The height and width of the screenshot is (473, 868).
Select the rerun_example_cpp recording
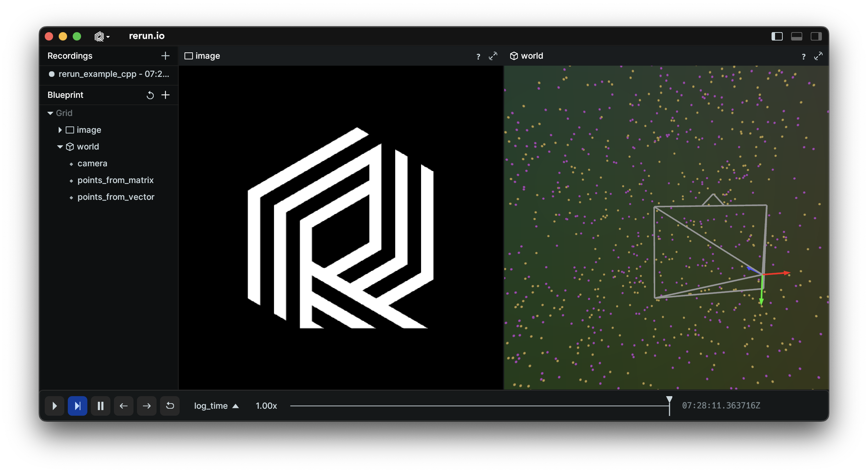(x=113, y=74)
